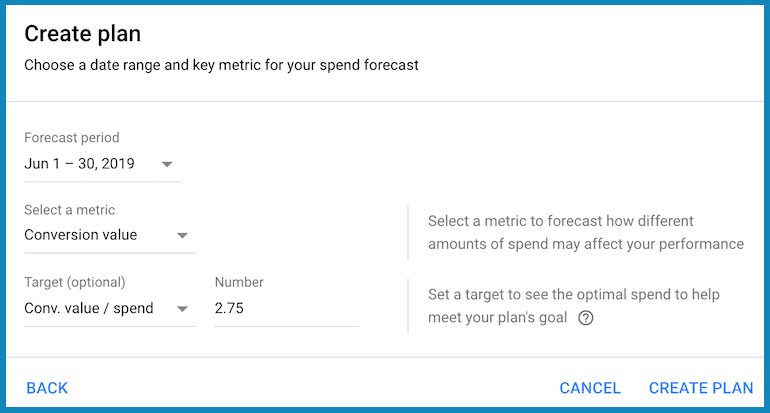Click the Select a metric label

70,210
